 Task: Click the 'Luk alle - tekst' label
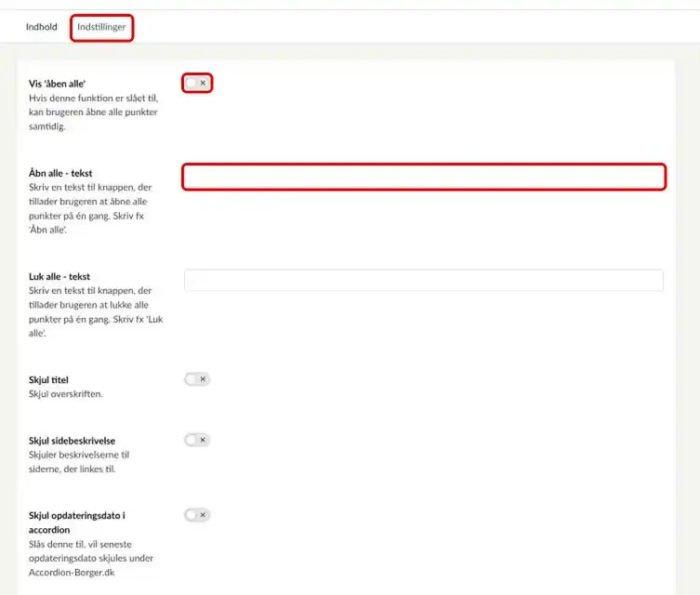(x=59, y=277)
